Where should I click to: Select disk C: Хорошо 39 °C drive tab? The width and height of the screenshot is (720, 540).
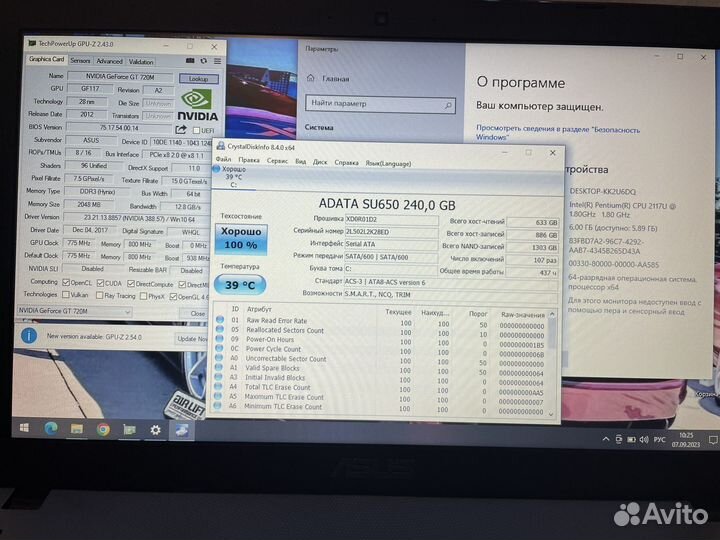pyautogui.click(x=234, y=177)
